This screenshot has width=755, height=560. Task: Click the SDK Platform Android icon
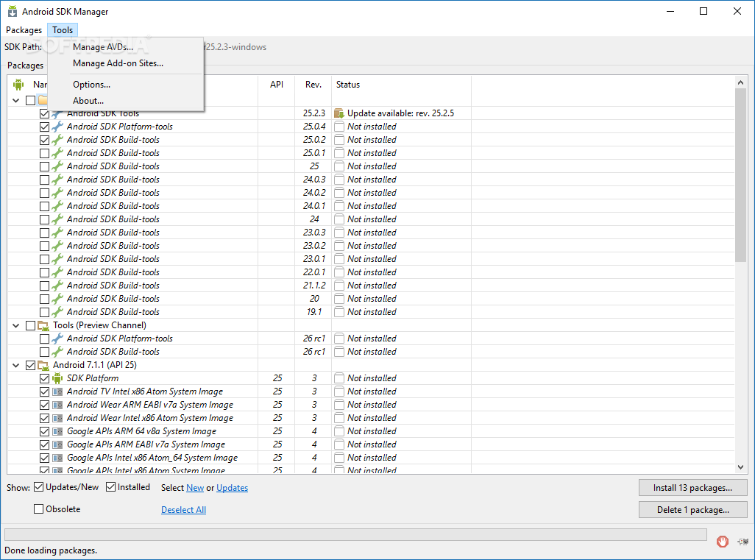[57, 378]
